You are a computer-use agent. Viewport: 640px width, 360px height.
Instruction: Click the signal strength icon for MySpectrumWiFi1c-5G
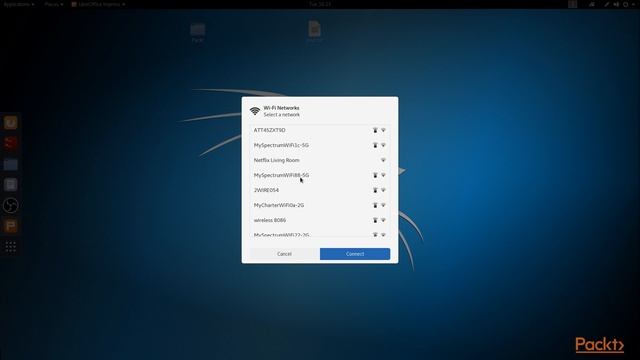383,145
